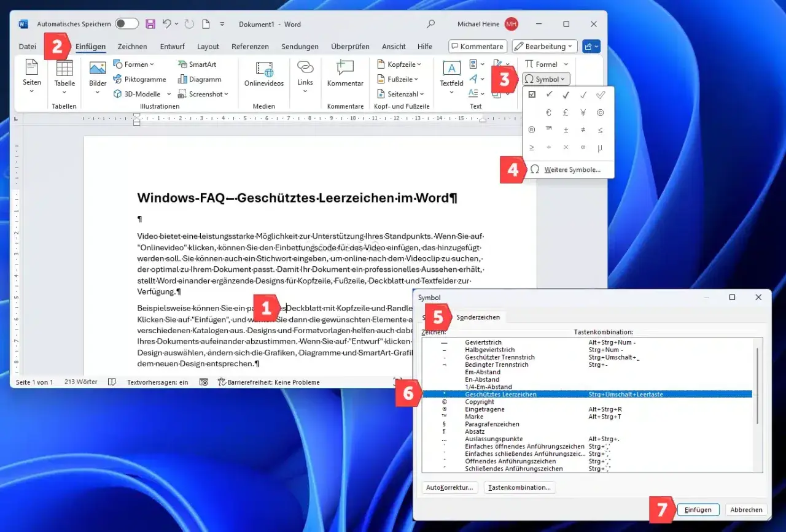786x532 pixels.
Task: Select the Sonderzeichen tab in Symbol dialog
Action: tap(478, 317)
